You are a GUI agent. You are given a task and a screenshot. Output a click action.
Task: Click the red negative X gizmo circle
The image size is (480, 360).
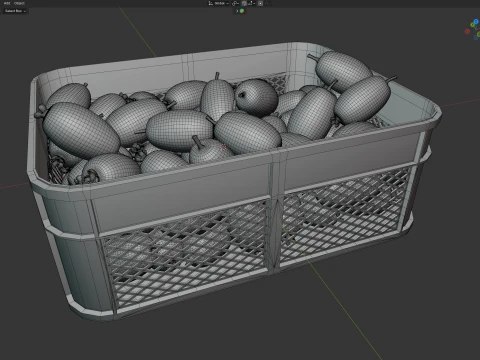tap(467, 31)
